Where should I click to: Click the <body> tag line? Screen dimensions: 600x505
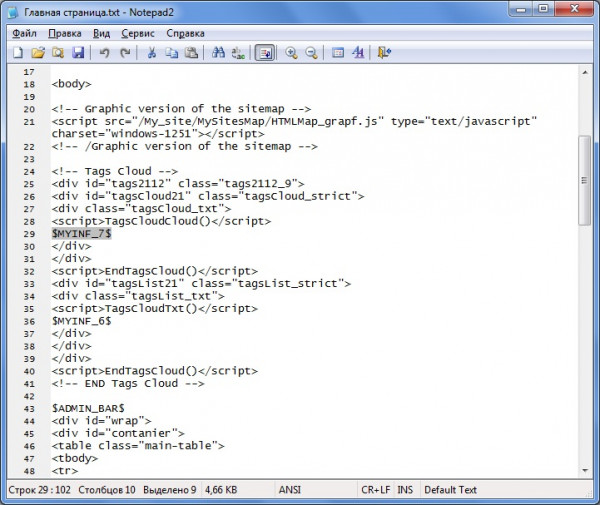tap(72, 84)
